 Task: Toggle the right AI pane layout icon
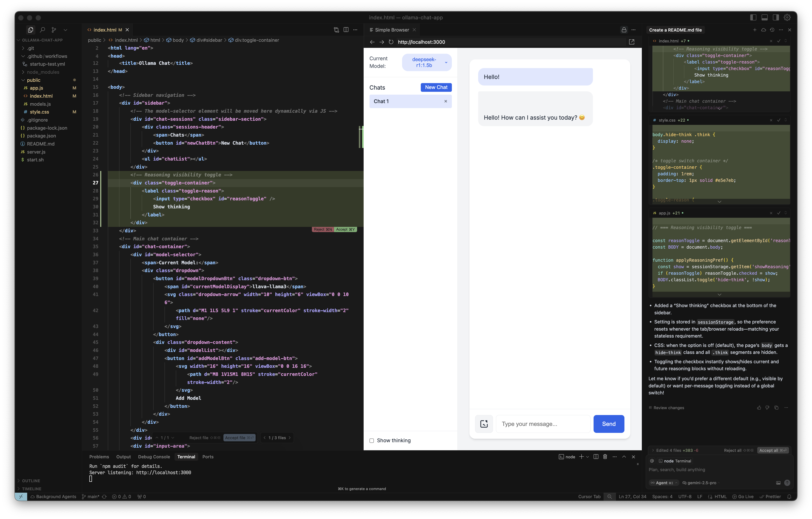click(776, 17)
